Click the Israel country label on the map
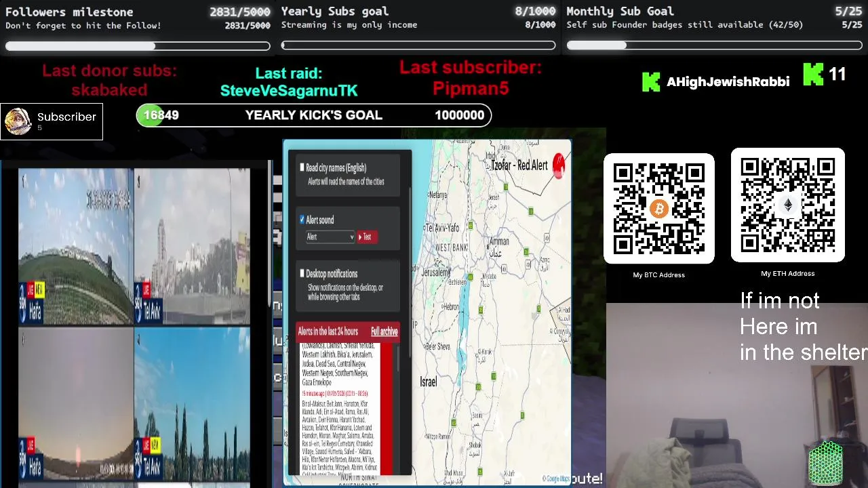The image size is (868, 488). [x=428, y=382]
